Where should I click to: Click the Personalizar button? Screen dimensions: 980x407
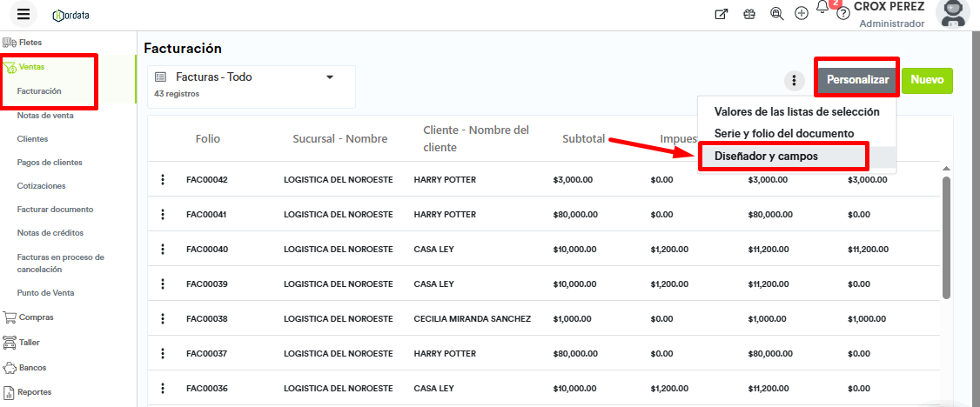click(857, 80)
